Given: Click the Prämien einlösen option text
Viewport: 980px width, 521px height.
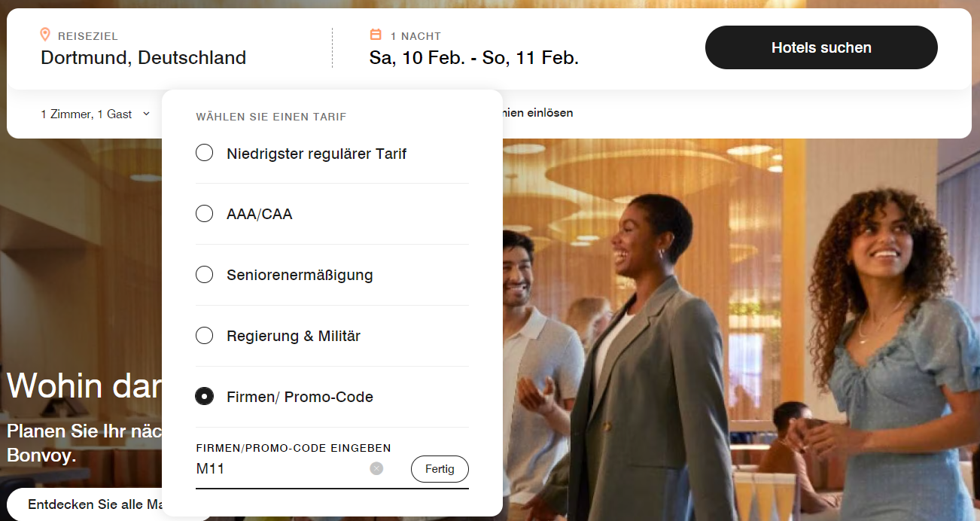Looking at the screenshot, I should click(538, 113).
